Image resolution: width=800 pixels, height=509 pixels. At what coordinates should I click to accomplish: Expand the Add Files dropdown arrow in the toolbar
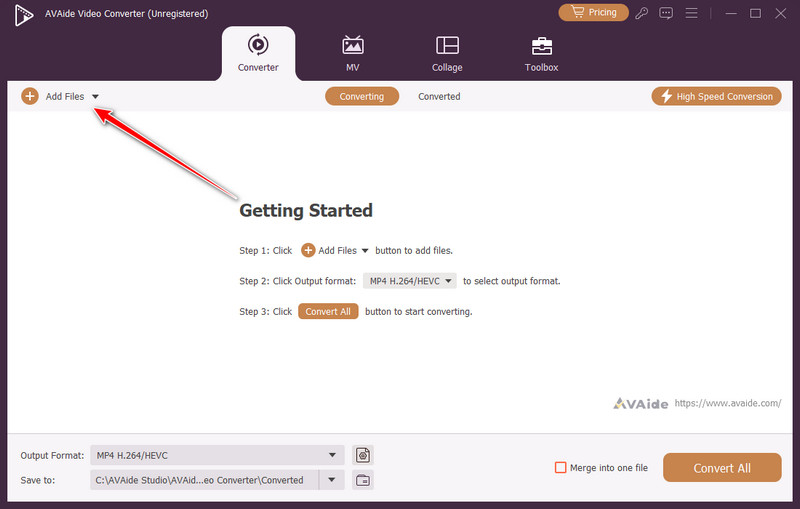point(95,97)
